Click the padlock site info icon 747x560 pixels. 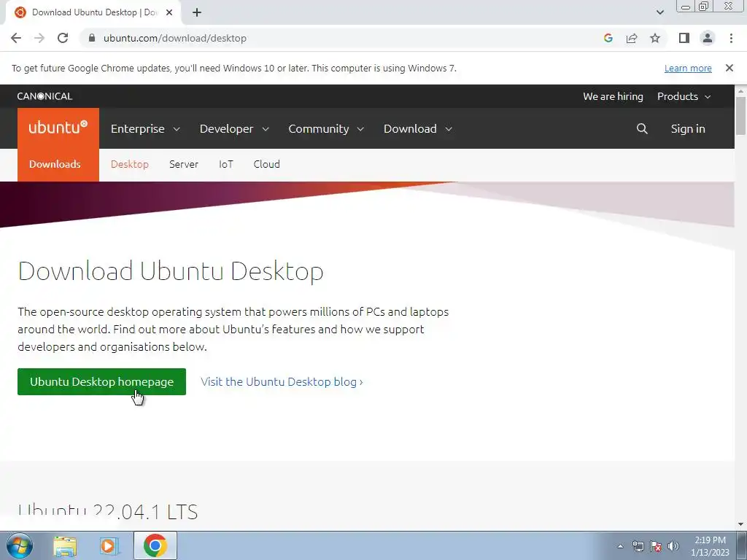(x=92, y=38)
